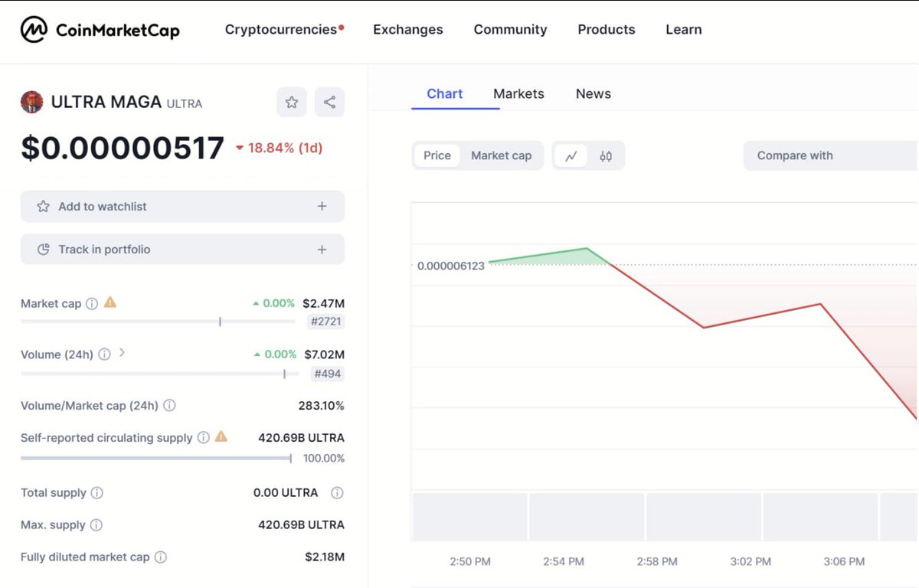Select Market cap chart mode
Viewport: 919px width, 588px height.
click(x=501, y=155)
